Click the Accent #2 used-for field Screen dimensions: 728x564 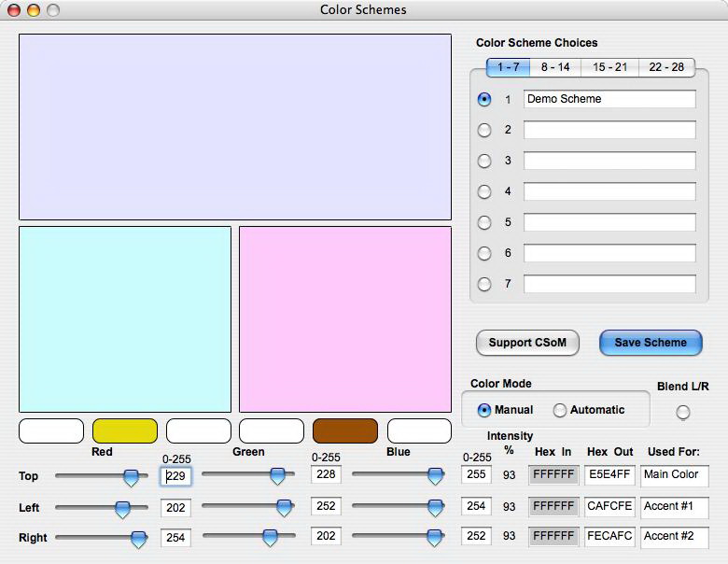point(675,537)
